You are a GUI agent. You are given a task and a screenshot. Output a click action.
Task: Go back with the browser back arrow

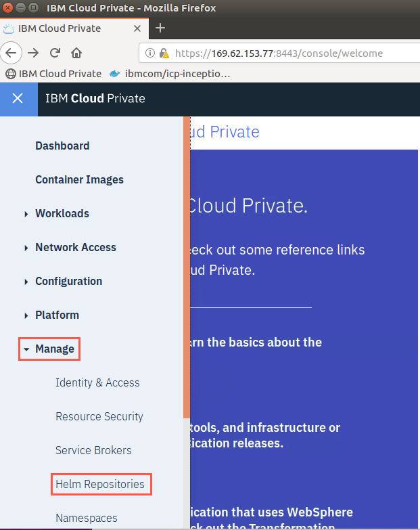pyautogui.click(x=11, y=53)
